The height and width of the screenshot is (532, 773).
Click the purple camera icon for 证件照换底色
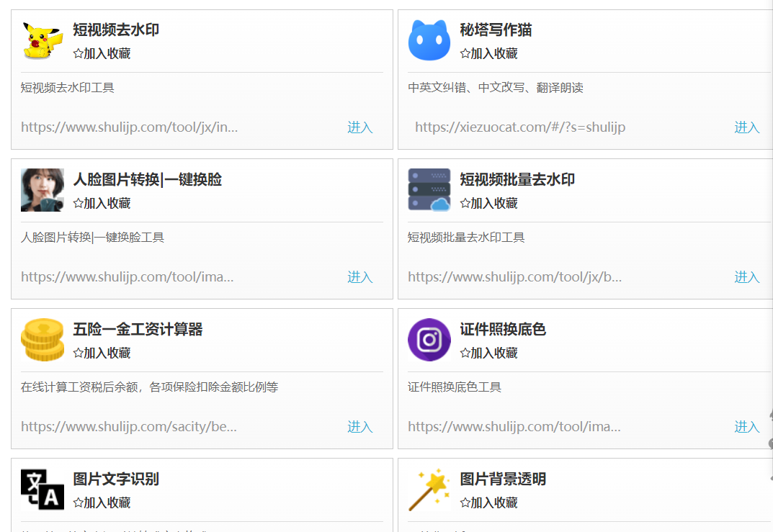click(x=429, y=339)
